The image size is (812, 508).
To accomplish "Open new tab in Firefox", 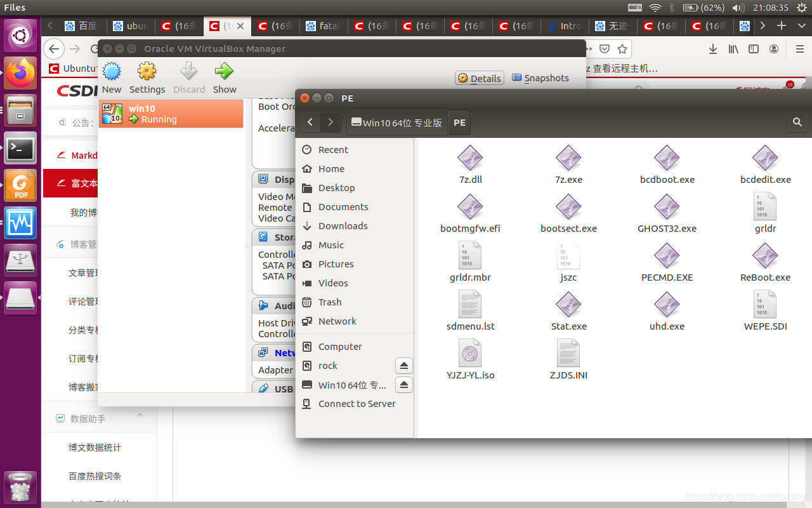I will (x=782, y=26).
